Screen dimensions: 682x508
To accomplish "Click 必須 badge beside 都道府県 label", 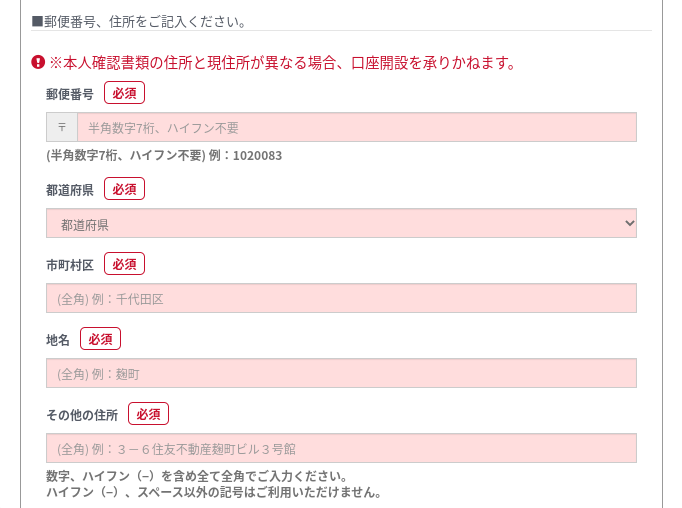I will coord(124,189).
